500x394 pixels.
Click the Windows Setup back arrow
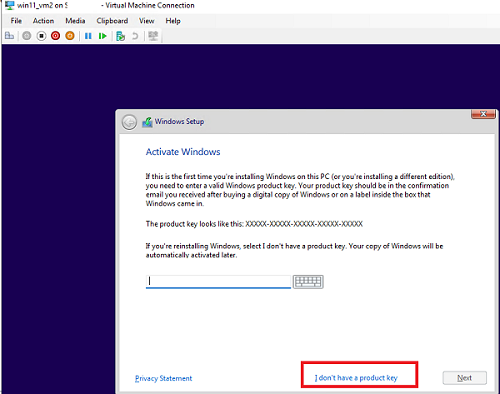(129, 122)
